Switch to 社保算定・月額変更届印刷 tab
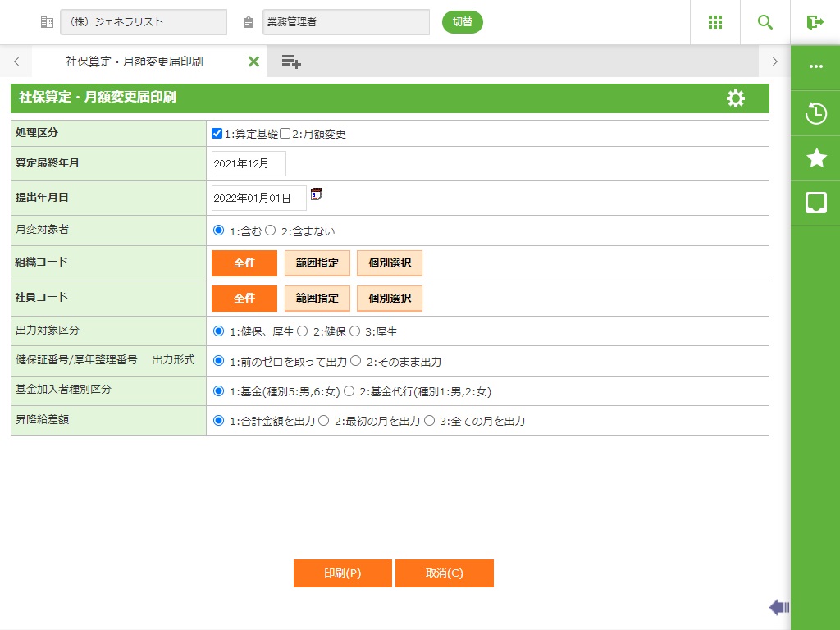The image size is (840, 630). (135, 62)
